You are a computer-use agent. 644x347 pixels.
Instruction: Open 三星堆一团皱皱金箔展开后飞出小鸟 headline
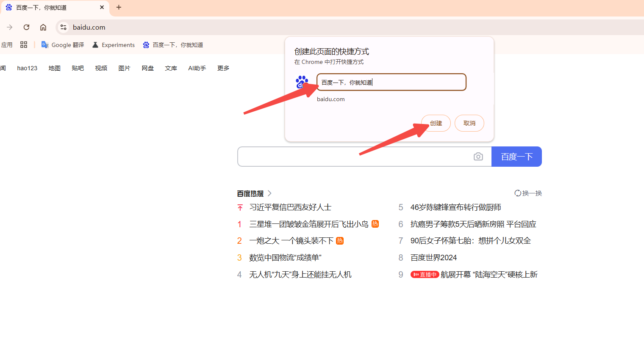309,224
